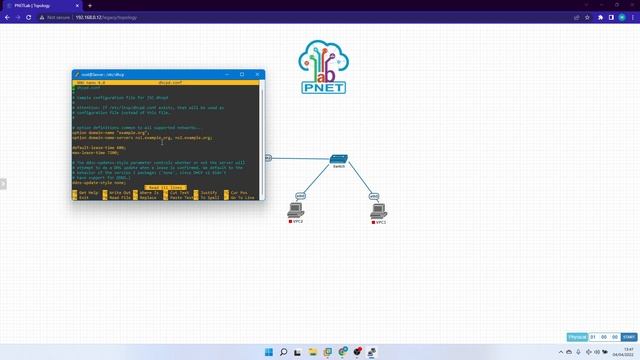Screen dimensions: 640x360
Task: Open the browser three-dot menu
Action: coord(633,18)
